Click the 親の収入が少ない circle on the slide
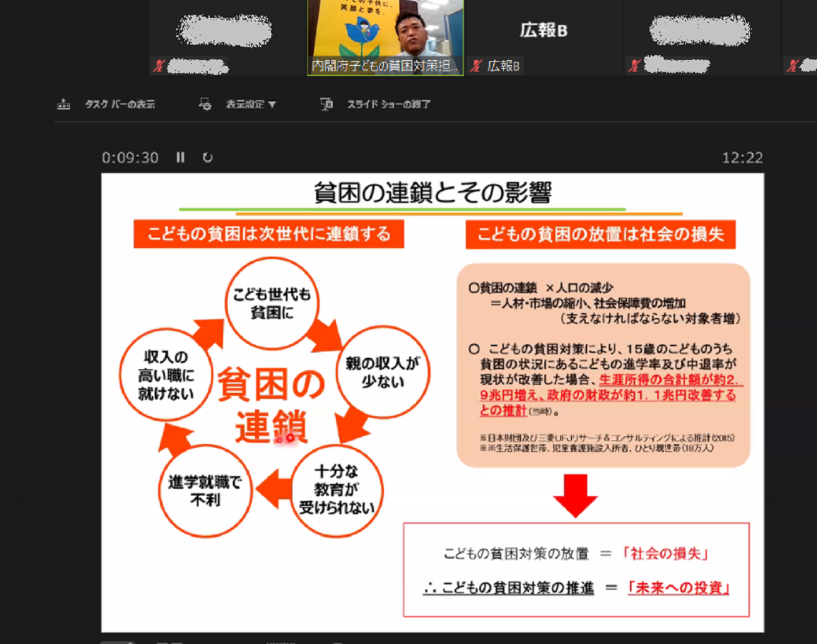The image size is (817, 644). click(x=383, y=372)
